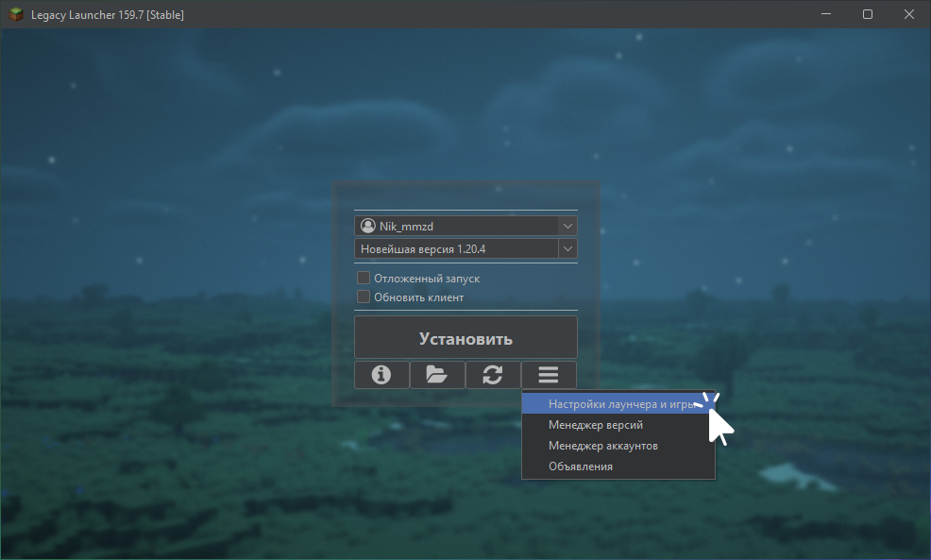Click the Установить button

click(x=466, y=338)
